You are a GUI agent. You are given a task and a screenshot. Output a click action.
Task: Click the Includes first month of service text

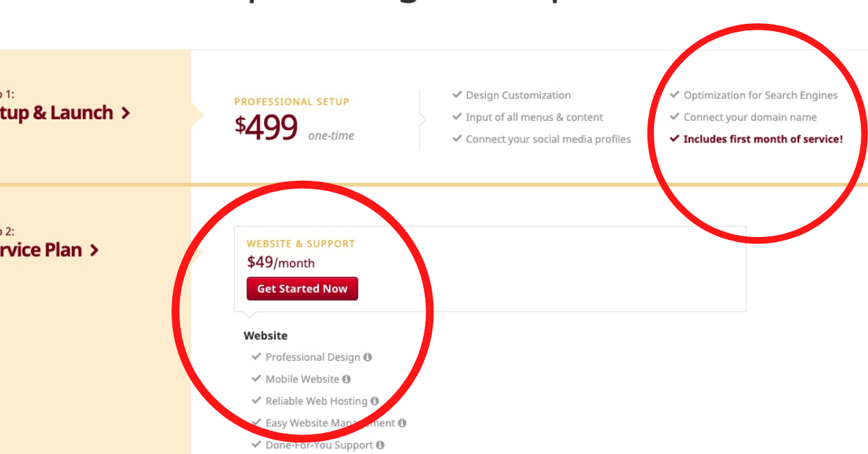(x=763, y=139)
